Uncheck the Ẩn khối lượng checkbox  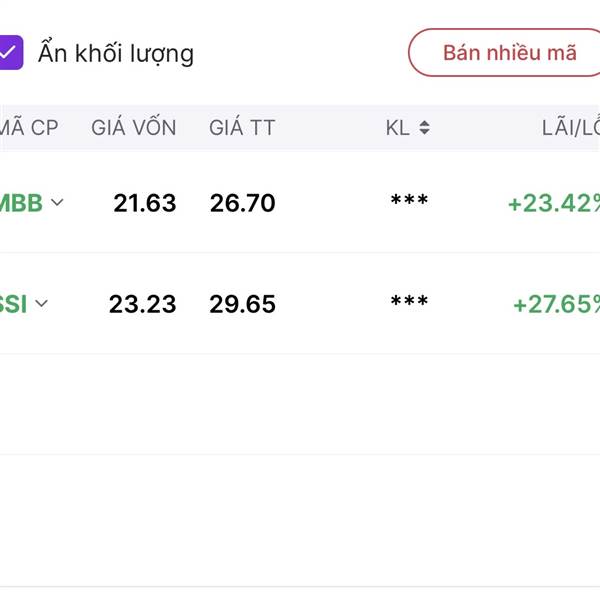coord(9,52)
